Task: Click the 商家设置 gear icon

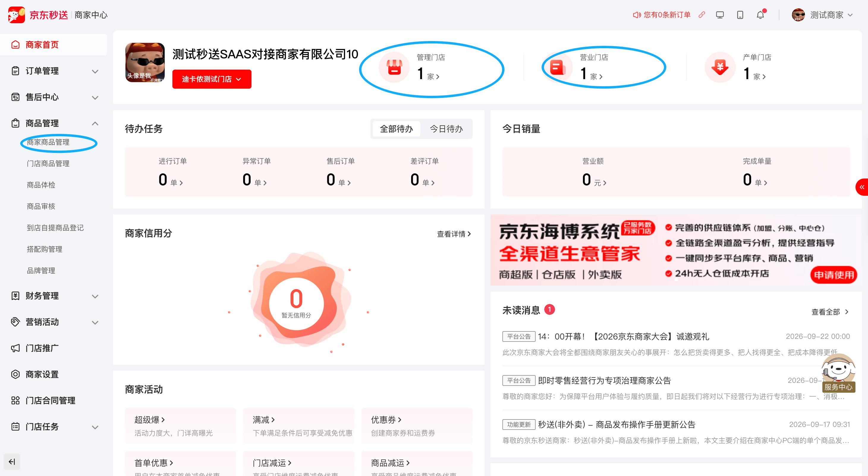Action: (x=15, y=374)
